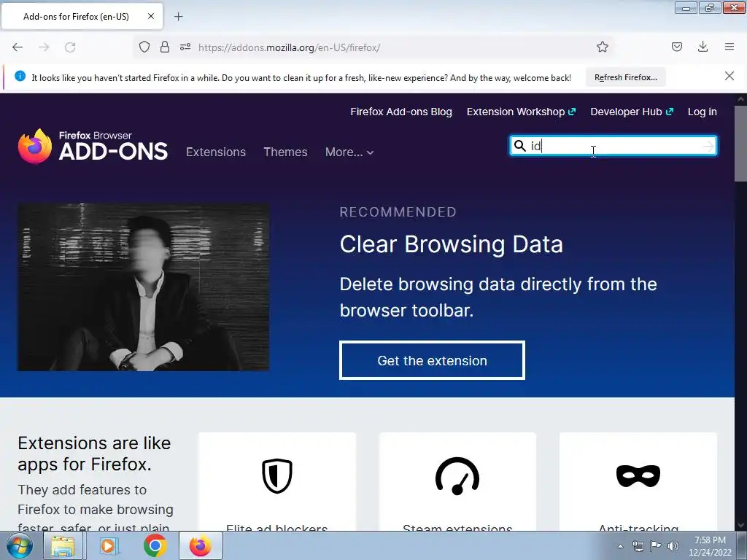Close the Add-ons for Firefox tab
Viewport: 747px width, 560px height.
click(x=150, y=16)
